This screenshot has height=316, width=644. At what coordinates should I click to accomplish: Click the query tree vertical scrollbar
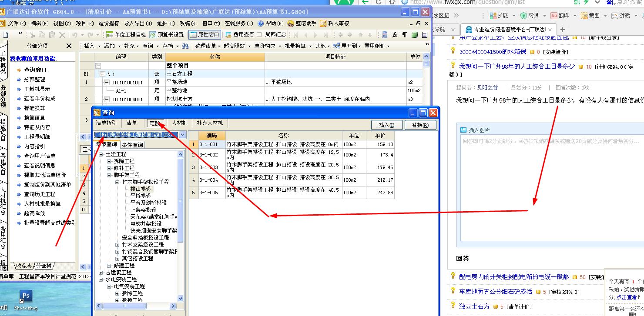pyautogui.click(x=181, y=226)
